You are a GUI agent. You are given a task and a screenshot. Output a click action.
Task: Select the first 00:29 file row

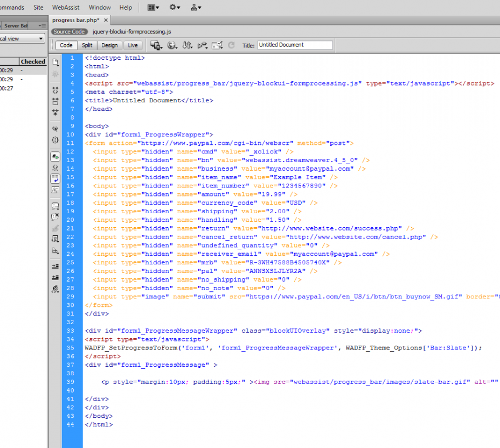point(24,70)
